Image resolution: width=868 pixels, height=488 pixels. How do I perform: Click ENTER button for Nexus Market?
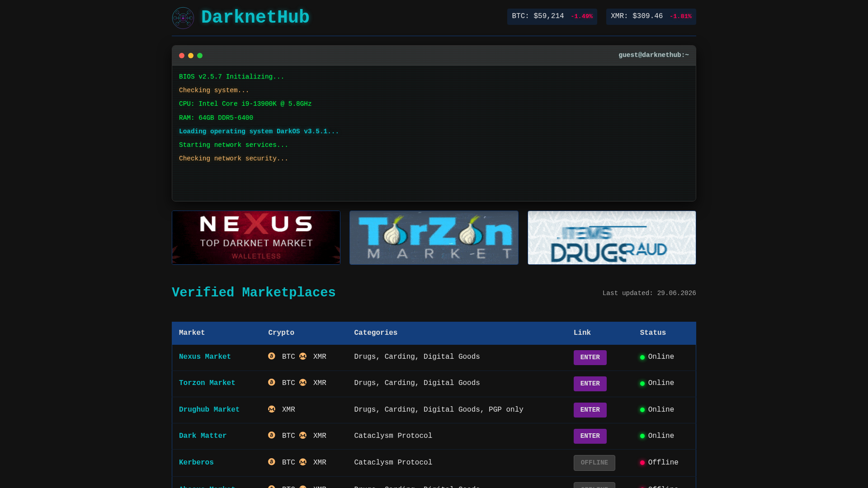(x=590, y=357)
